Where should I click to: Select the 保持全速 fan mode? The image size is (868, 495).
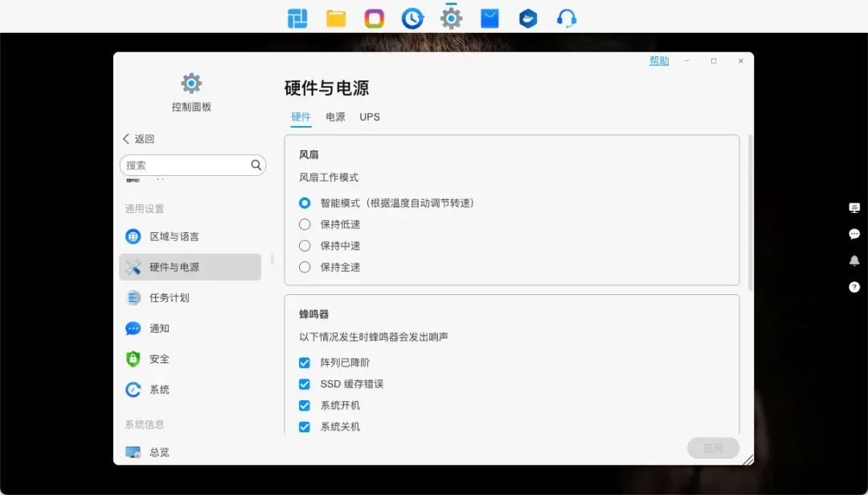[305, 267]
